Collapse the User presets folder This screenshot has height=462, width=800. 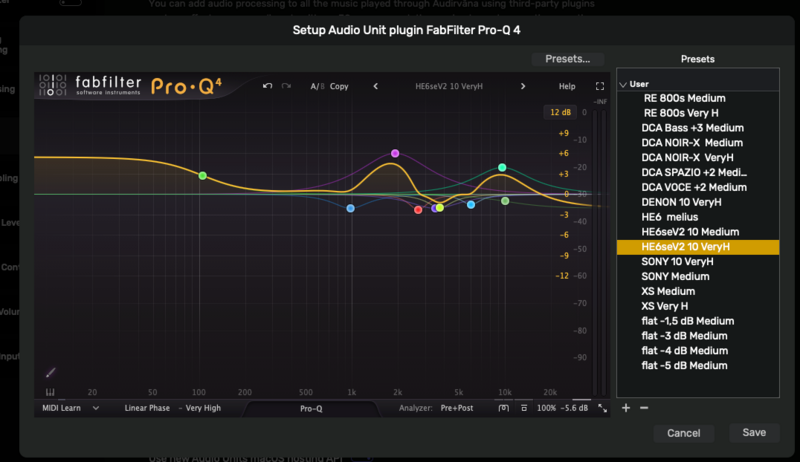623,84
